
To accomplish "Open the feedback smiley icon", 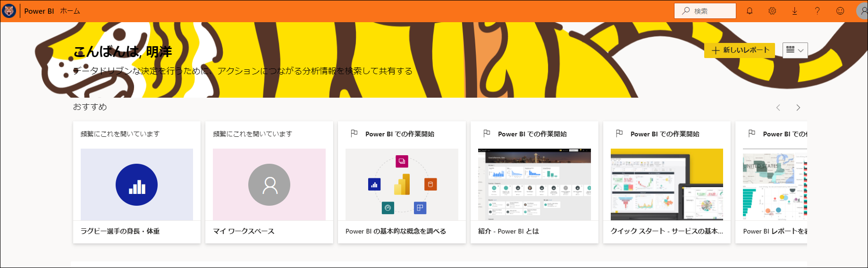I will pyautogui.click(x=840, y=11).
